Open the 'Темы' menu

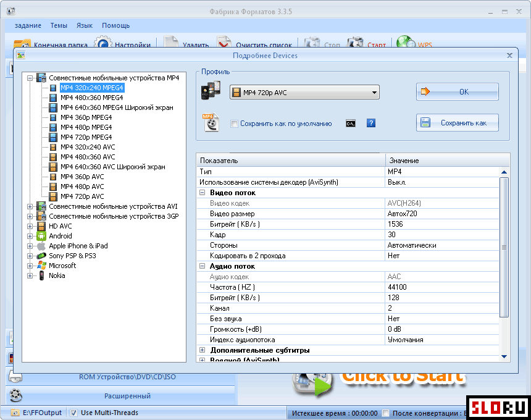pos(59,25)
